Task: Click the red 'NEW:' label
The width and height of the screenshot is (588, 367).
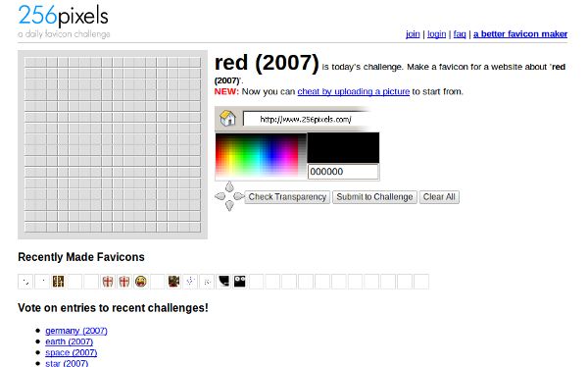Action: click(226, 91)
